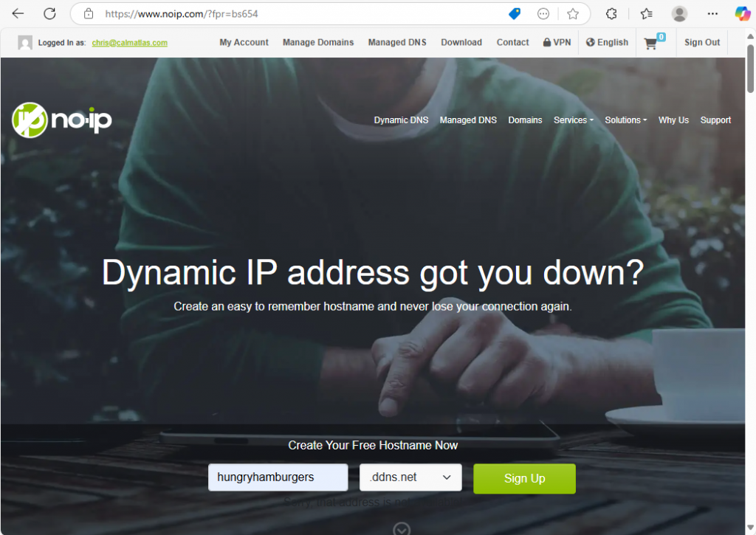Open browser Extensions puzzle icon
756x535 pixels.
[611, 14]
